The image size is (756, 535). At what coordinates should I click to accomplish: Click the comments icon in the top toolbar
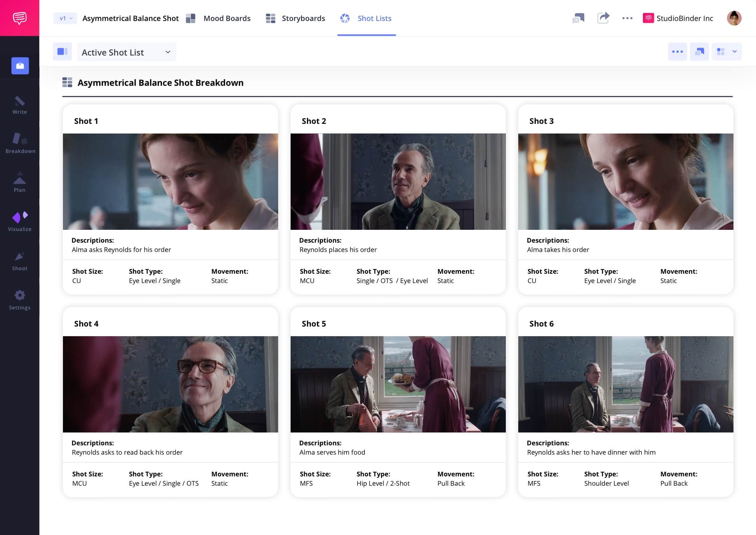pyautogui.click(x=578, y=18)
